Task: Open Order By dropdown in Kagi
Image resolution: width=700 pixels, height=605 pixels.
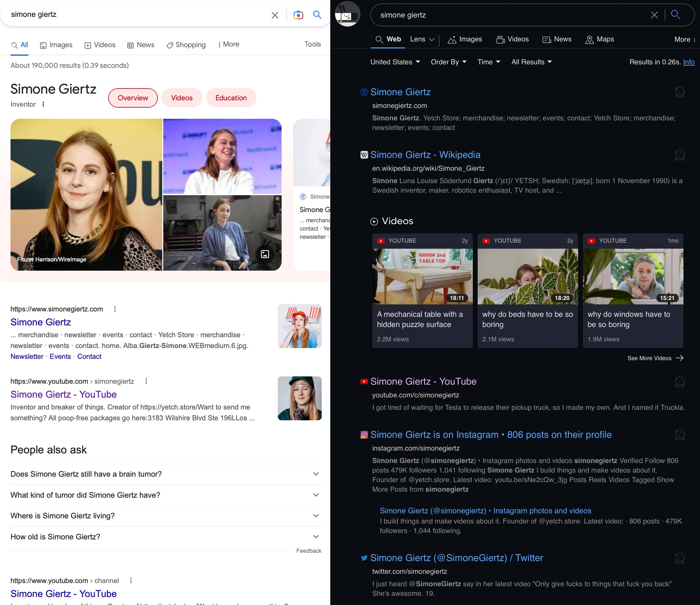Action: coord(449,62)
